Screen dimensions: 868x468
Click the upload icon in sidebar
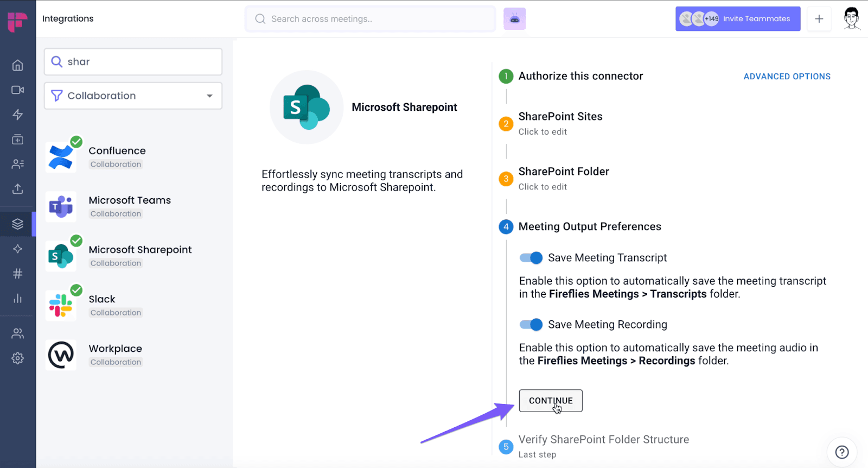[18, 188]
